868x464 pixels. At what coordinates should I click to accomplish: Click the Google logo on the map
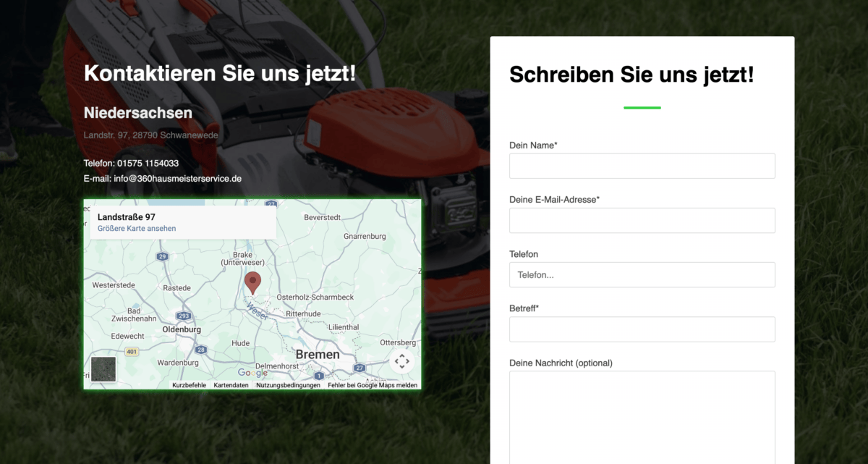point(252,373)
